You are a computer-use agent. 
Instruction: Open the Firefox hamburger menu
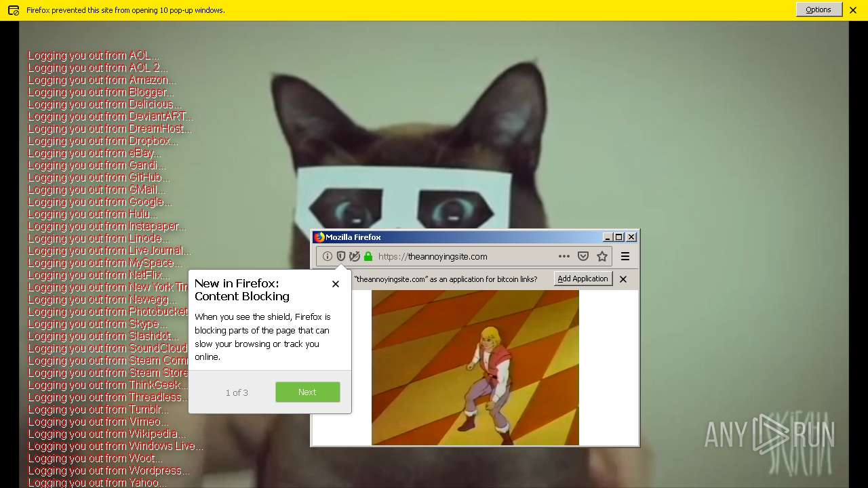(625, 256)
